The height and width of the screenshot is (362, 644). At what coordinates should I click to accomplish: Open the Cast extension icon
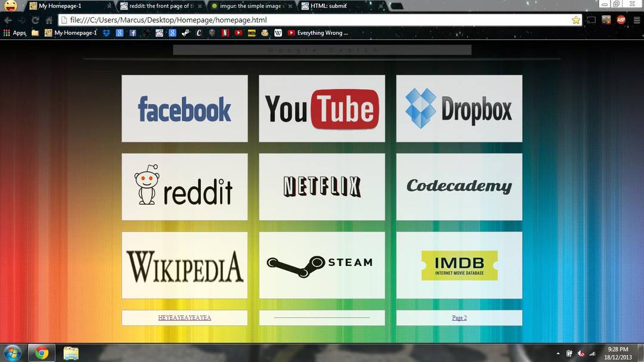tap(591, 20)
